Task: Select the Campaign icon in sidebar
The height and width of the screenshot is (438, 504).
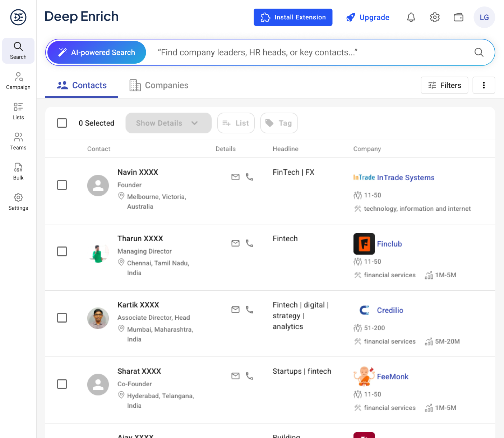Action: (18, 81)
